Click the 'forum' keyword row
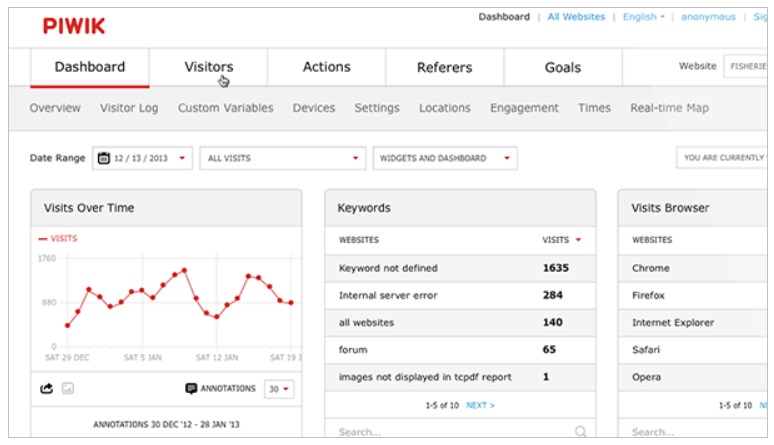Image resolution: width=774 pixels, height=445 pixels. tap(460, 350)
